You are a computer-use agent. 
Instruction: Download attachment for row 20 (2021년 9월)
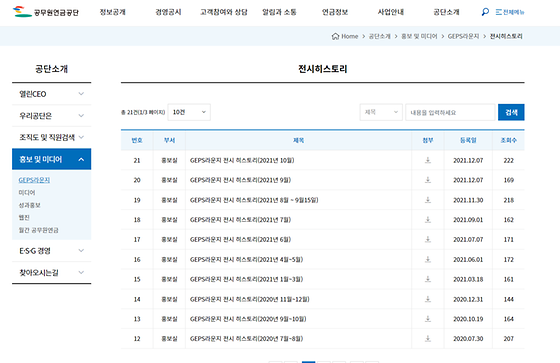point(428,180)
